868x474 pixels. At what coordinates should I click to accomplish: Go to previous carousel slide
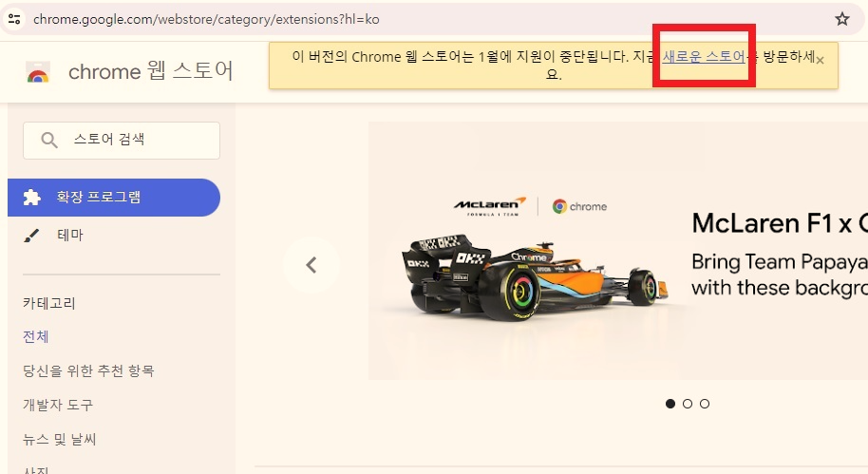pyautogui.click(x=311, y=265)
